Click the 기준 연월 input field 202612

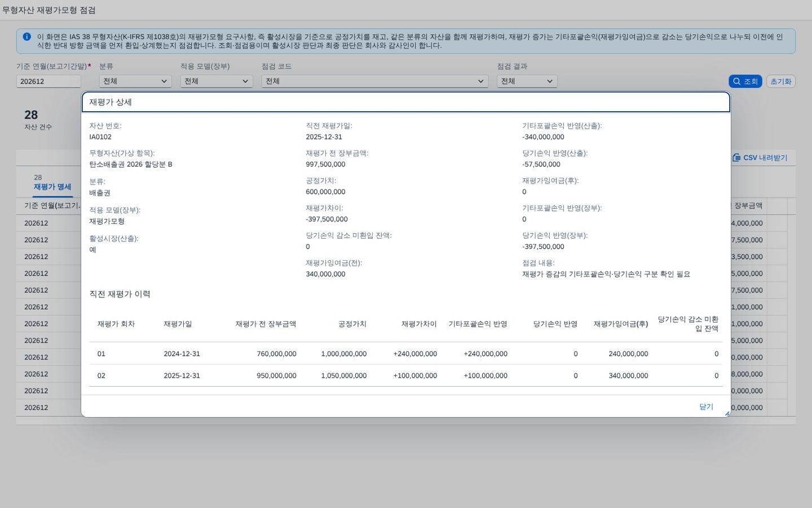(48, 81)
